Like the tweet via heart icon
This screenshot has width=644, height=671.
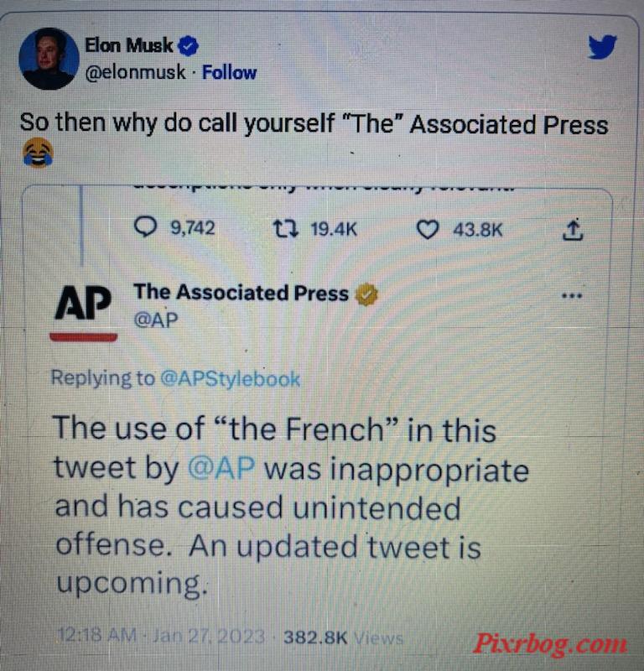[x=428, y=229]
